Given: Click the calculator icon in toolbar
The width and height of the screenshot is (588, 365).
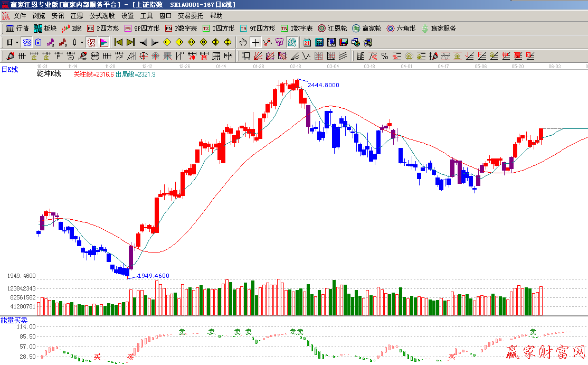Looking at the screenshot, I should click(x=320, y=42).
